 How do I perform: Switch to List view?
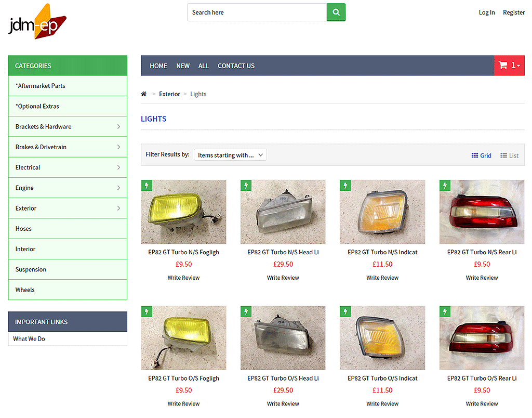click(509, 155)
